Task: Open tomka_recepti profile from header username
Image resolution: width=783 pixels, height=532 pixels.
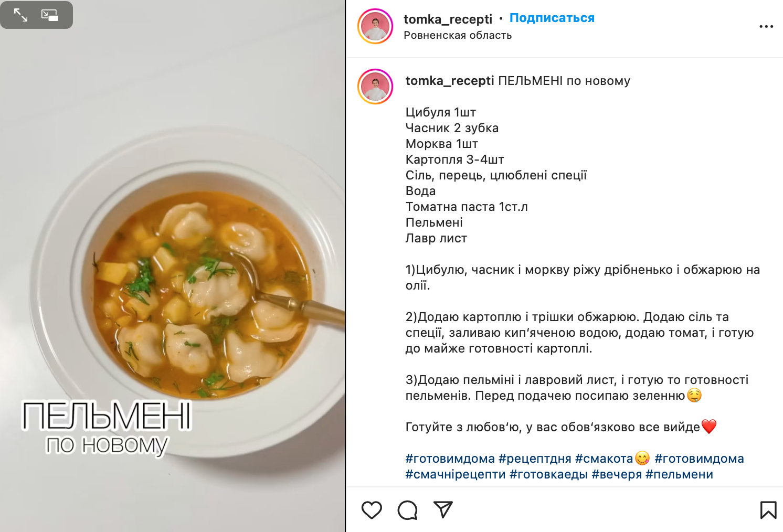Action: [x=448, y=19]
